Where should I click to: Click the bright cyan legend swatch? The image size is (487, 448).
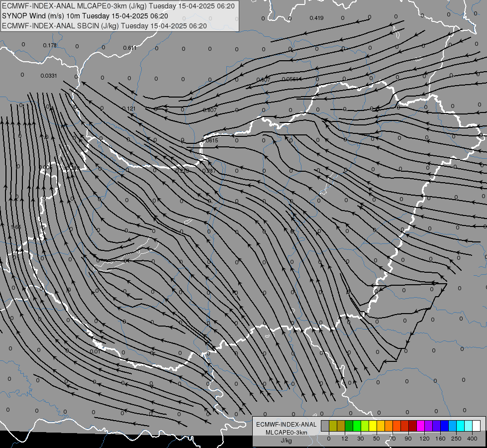pos(460,426)
